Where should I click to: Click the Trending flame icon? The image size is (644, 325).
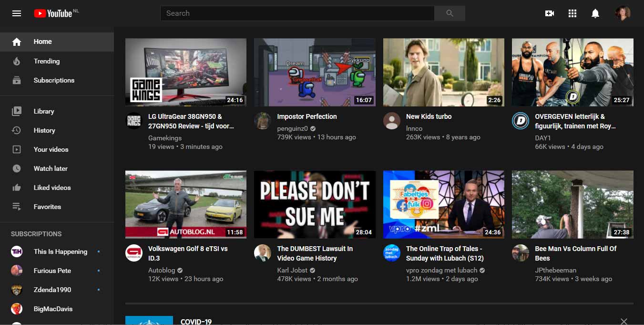pos(17,61)
